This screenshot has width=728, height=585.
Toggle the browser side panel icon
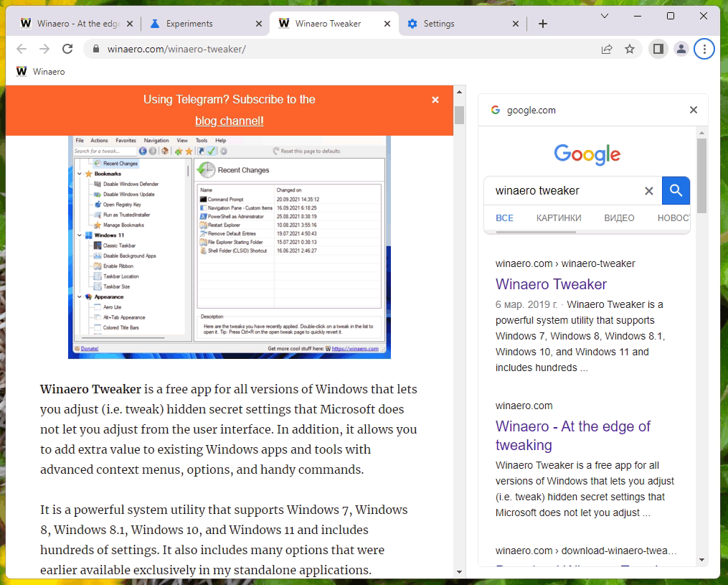coord(658,49)
